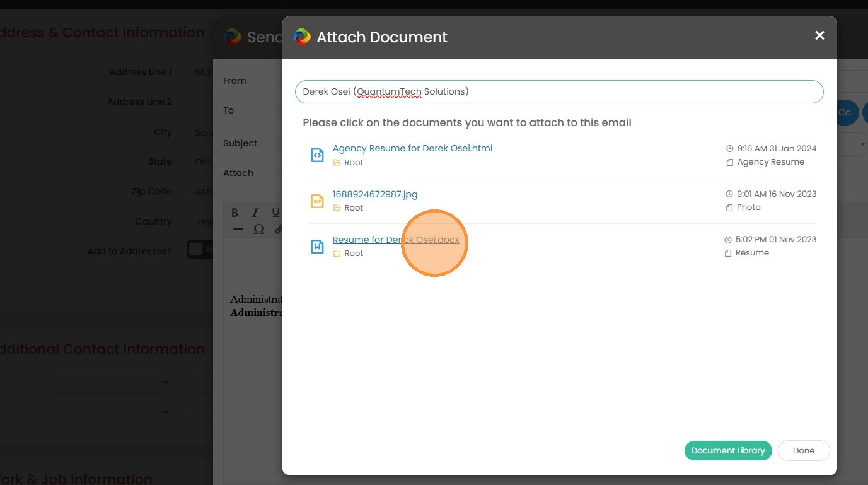Attach the 1688924672987.jpg photo
868x485 pixels.
(375, 194)
